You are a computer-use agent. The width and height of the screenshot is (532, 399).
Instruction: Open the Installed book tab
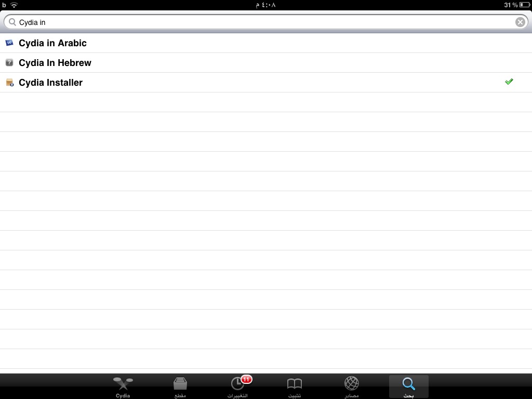point(295,387)
